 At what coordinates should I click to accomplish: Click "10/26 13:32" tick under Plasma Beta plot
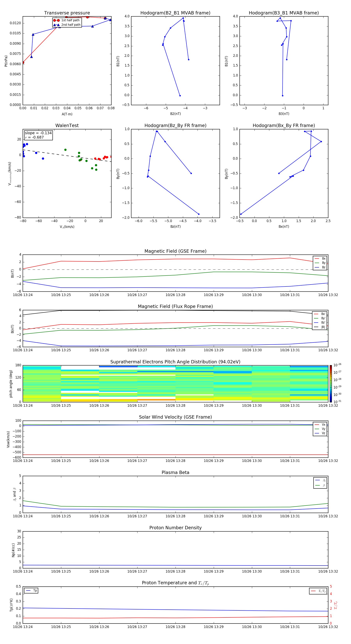tap(328, 516)
